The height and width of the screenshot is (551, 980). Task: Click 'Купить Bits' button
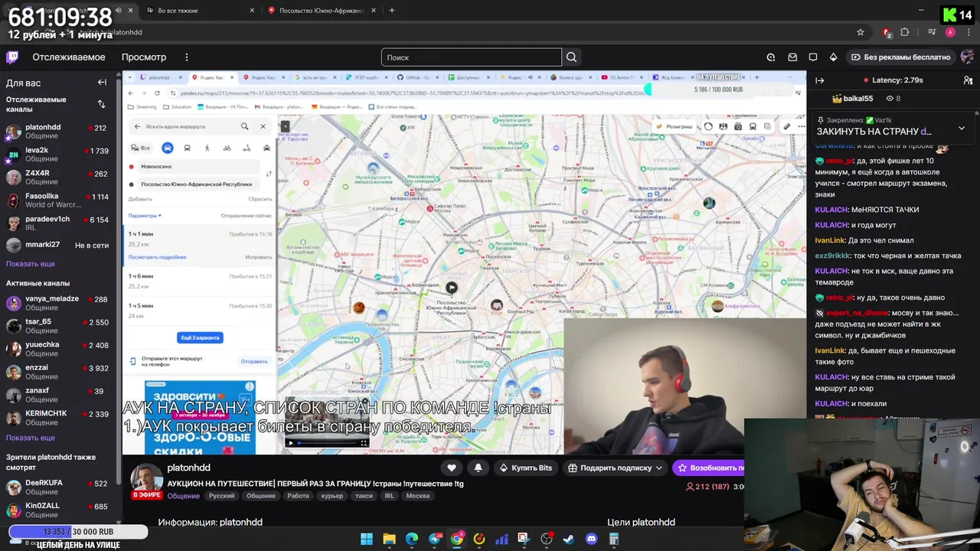[x=525, y=468]
